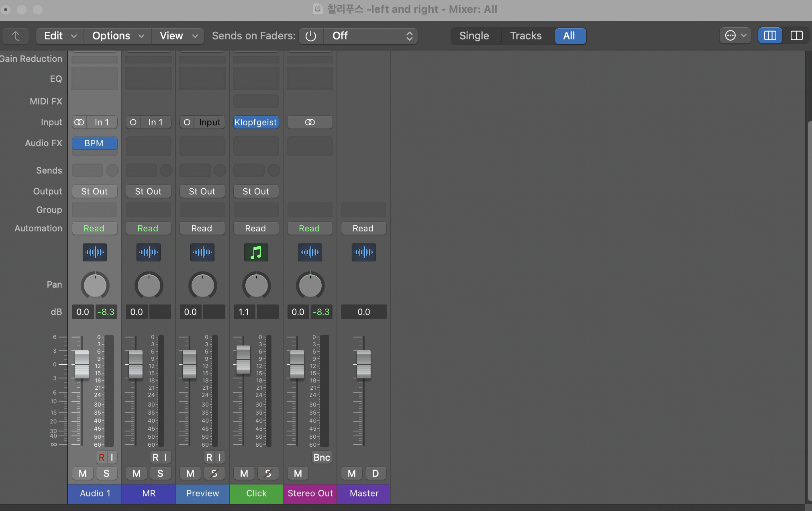Viewport: 812px width, 511px height.
Task: Solo the MR channel
Action: (x=160, y=473)
